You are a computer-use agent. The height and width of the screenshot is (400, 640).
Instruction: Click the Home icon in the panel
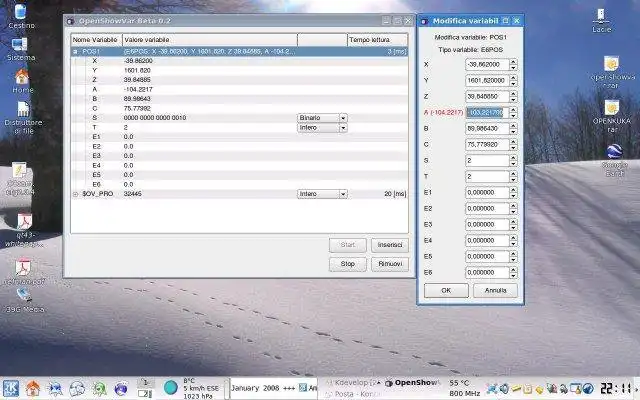[x=33, y=388]
